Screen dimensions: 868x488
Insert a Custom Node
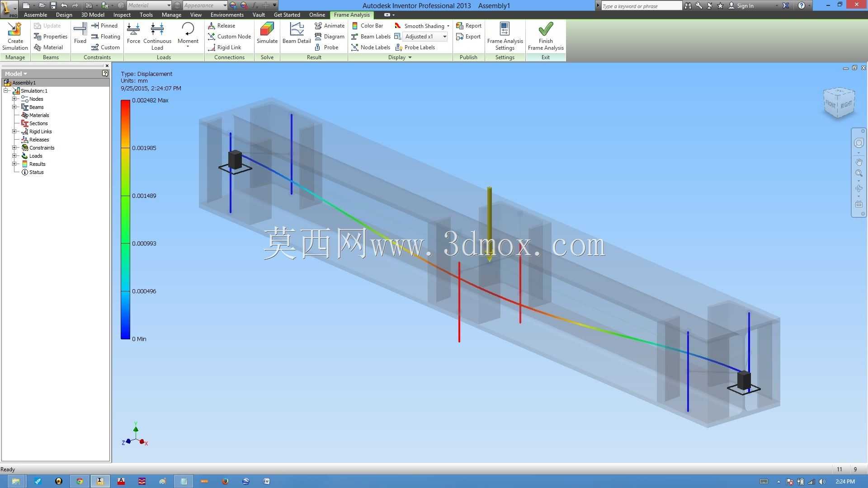(x=229, y=37)
